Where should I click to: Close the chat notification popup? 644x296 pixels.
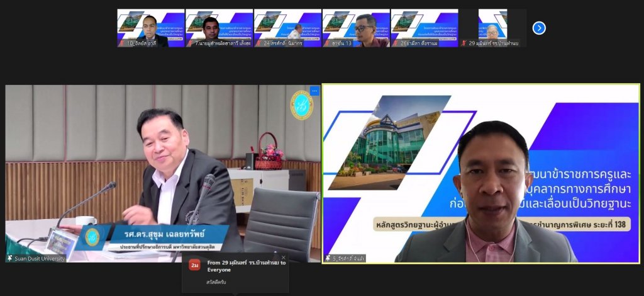(283, 257)
